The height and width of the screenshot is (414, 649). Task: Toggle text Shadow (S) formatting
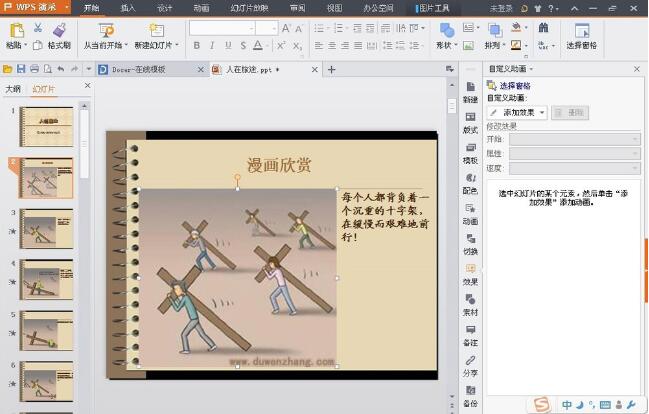coord(243,45)
